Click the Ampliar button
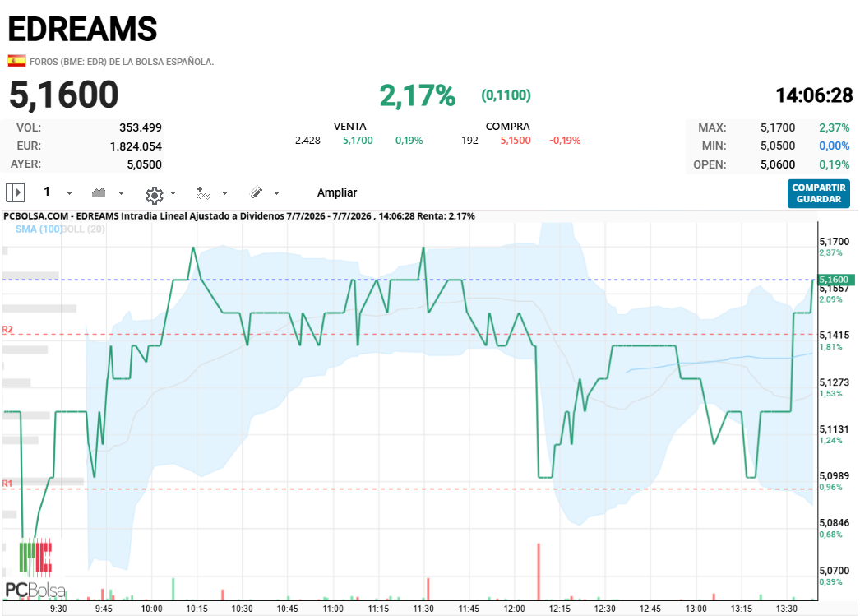 coord(337,192)
